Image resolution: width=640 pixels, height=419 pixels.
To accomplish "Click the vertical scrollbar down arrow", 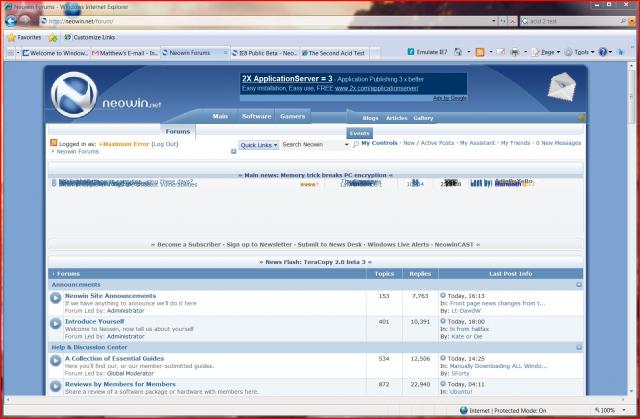I will pos(631,392).
